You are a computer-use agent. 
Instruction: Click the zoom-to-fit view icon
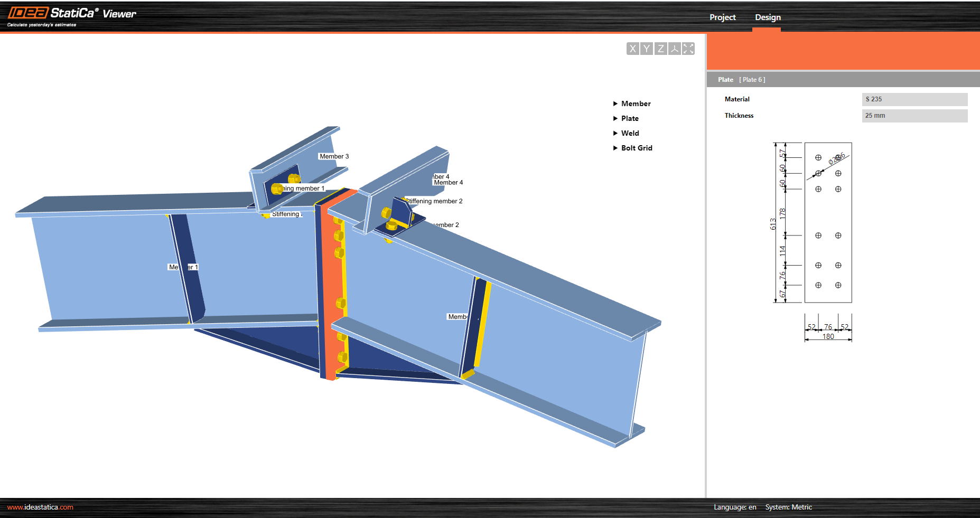pyautogui.click(x=688, y=49)
